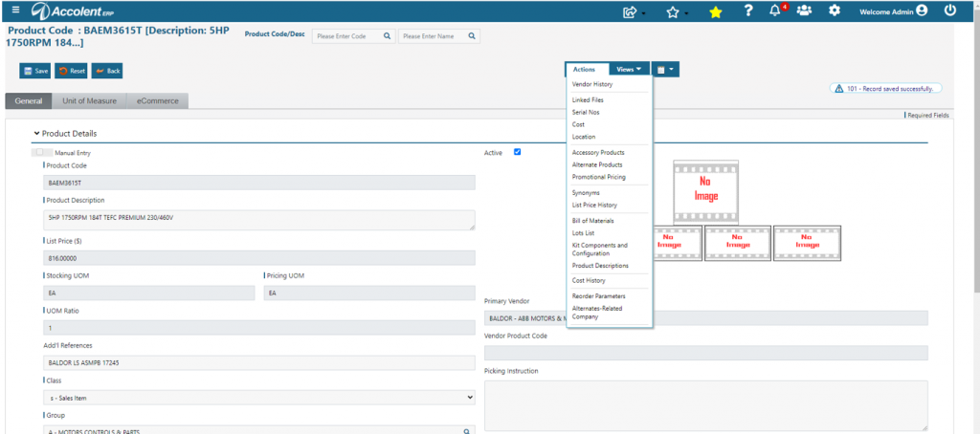
Task: Click the power logout icon
Action: click(x=950, y=10)
